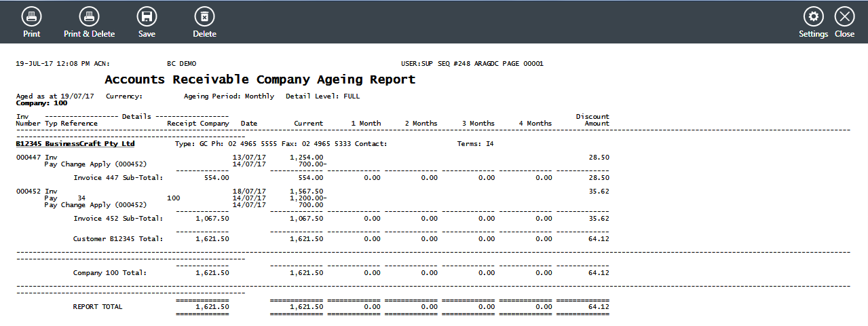This screenshot has height=326, width=868.
Task: Click 'Pay 34' reference line
Action: tap(64, 198)
